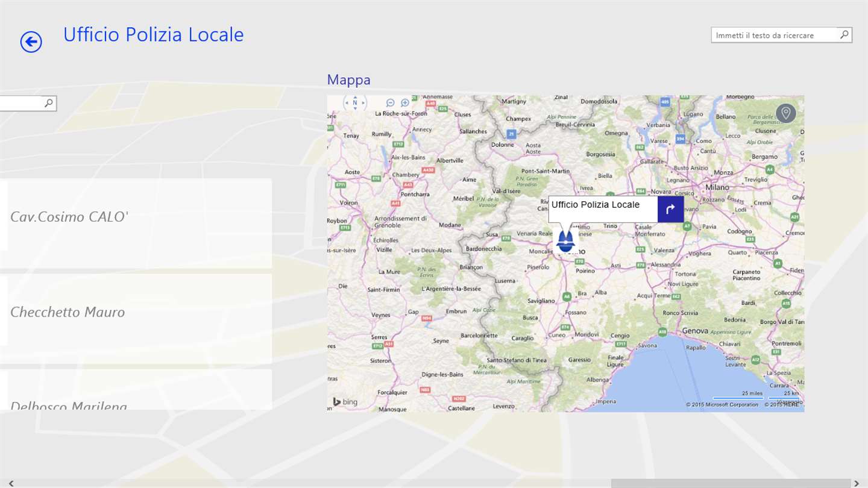Click the 'Pinerolo' label on the map
This screenshot has width=868, height=488.
(538, 267)
